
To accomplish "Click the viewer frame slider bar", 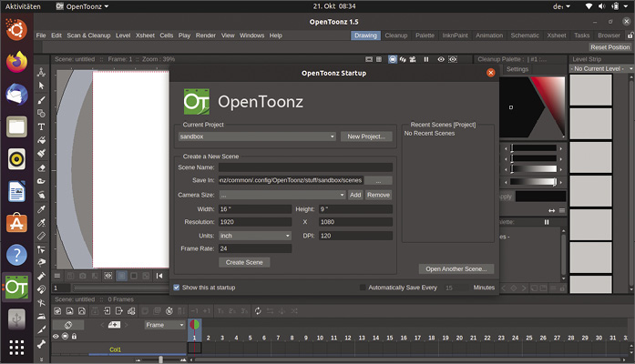I will (120, 288).
